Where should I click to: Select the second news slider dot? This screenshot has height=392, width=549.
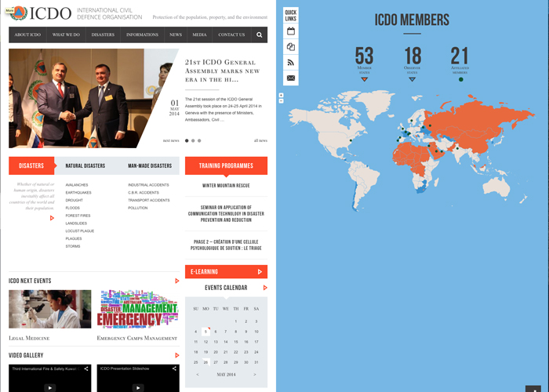[x=193, y=140]
